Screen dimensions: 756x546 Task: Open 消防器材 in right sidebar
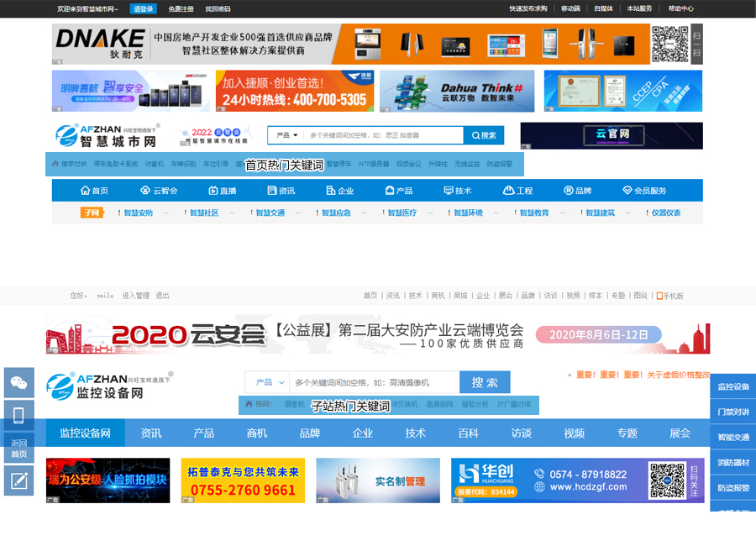coord(733,463)
